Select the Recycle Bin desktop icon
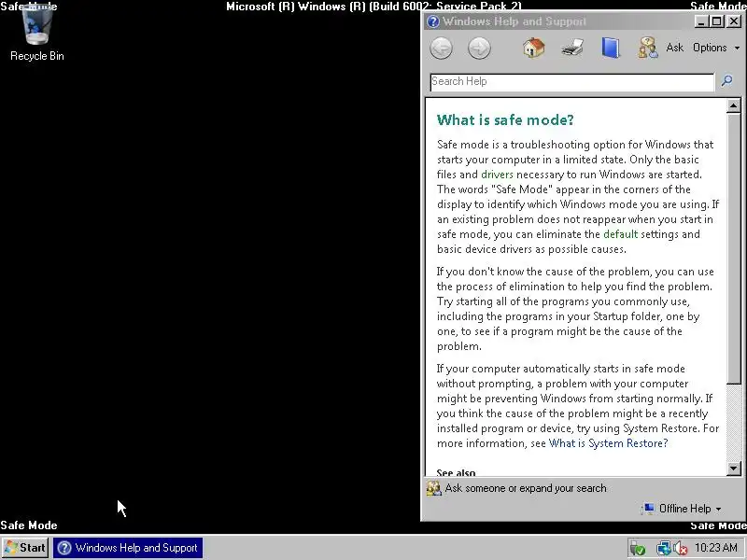This screenshot has height=560, width=747. click(37, 34)
